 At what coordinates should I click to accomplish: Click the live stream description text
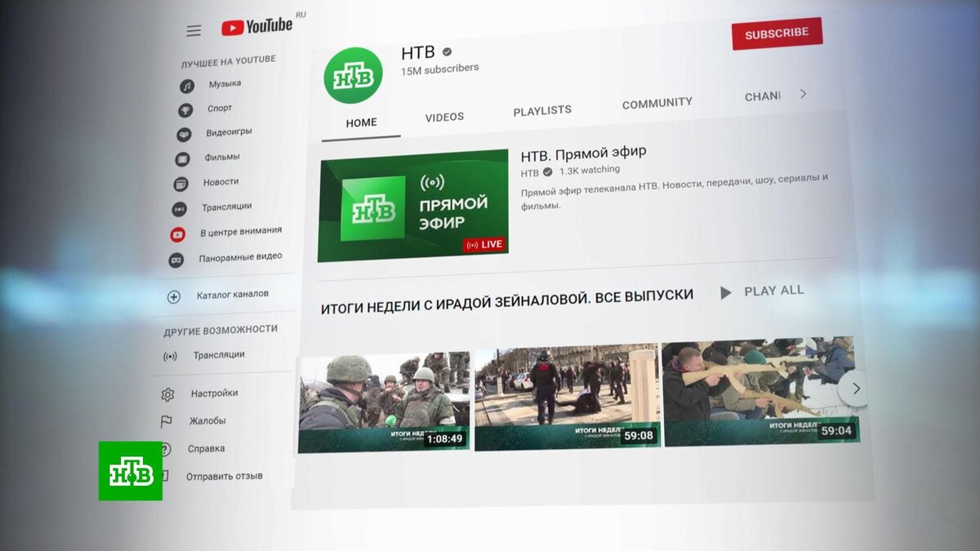(675, 192)
